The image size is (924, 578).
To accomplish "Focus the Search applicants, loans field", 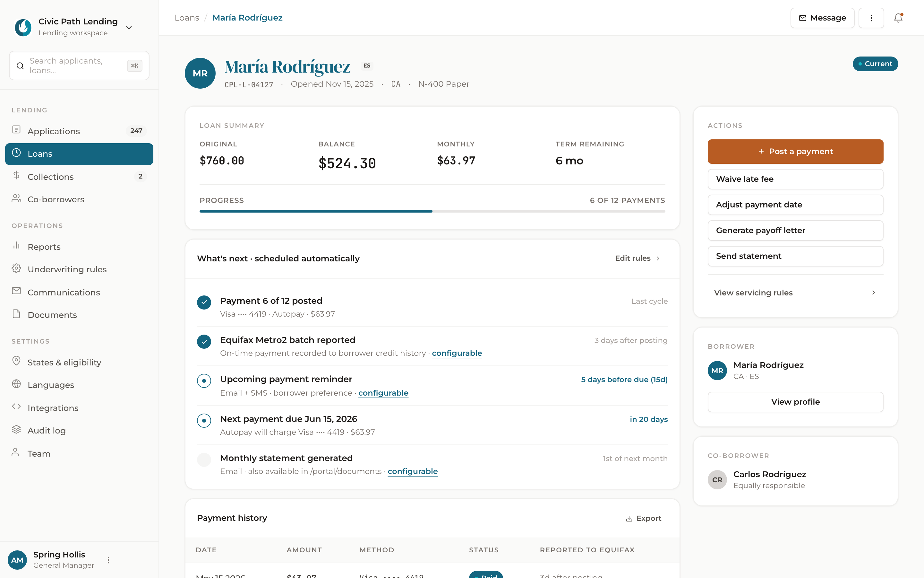I will coord(79,66).
